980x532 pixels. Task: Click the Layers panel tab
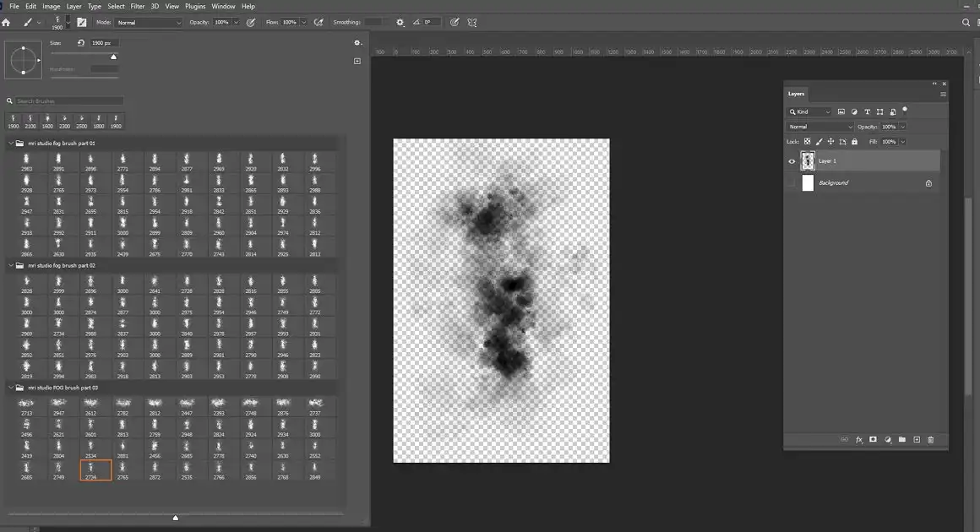(795, 94)
